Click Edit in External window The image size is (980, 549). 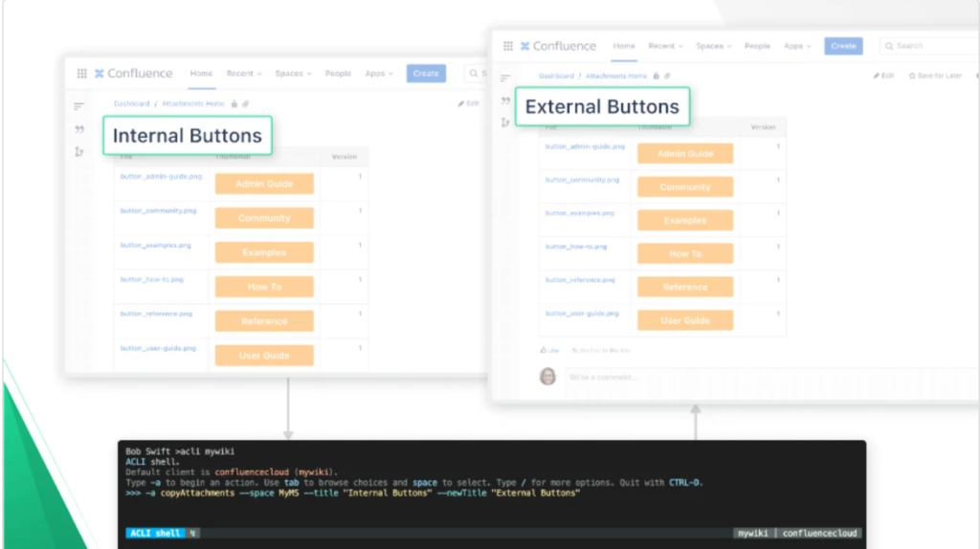pos(883,76)
